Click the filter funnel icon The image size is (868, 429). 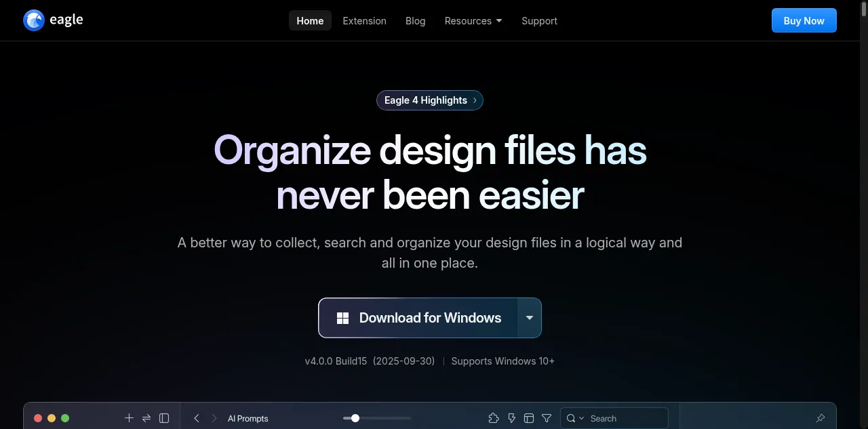(547, 418)
